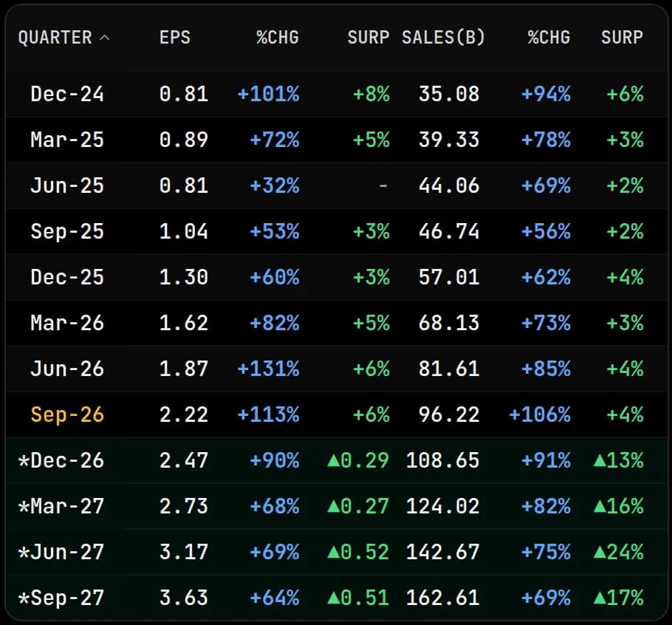672x625 pixels.
Task: Click the EPS value 3.63
Action: tap(183, 598)
